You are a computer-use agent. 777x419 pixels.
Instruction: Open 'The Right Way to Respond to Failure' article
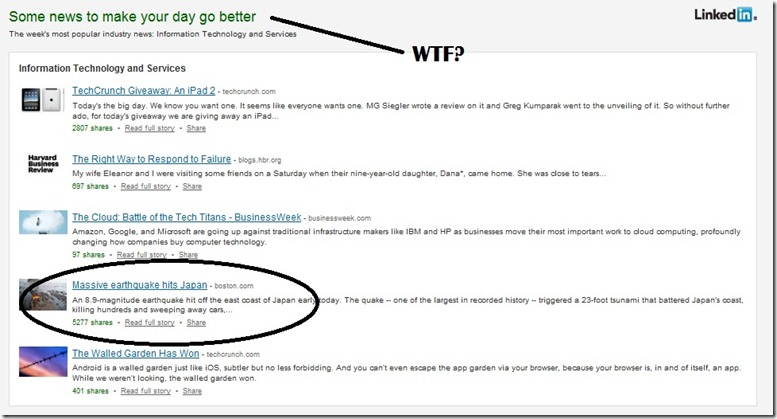(x=152, y=159)
